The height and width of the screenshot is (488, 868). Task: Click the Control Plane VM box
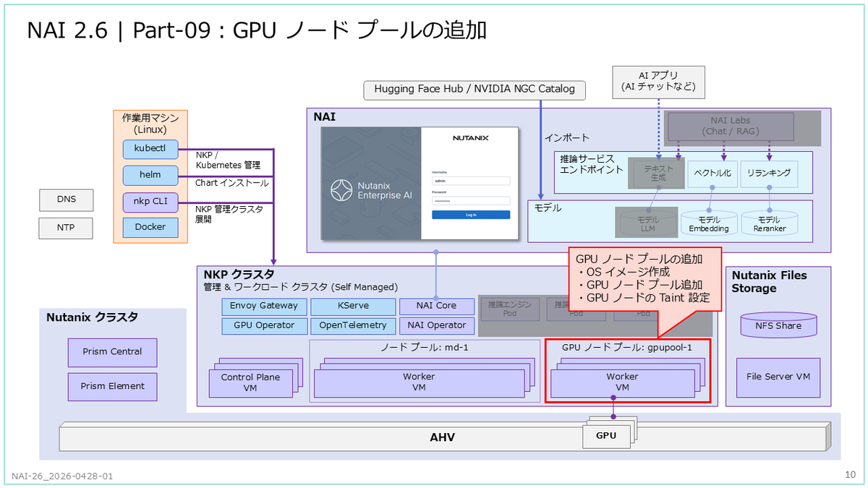[250, 383]
